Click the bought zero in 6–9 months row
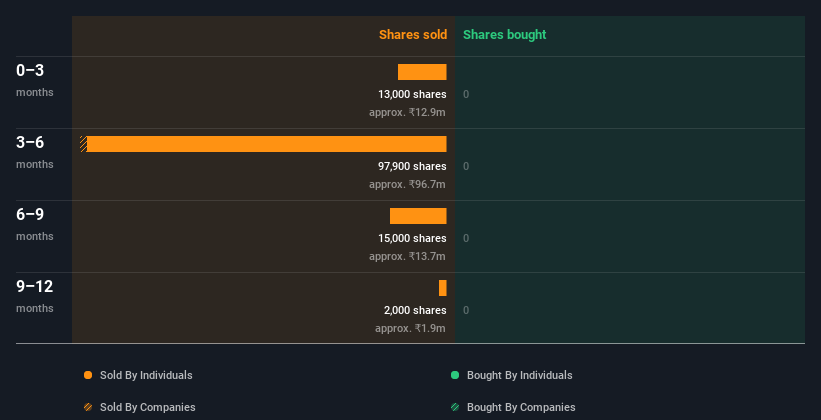This screenshot has width=821, height=420. coord(466,238)
